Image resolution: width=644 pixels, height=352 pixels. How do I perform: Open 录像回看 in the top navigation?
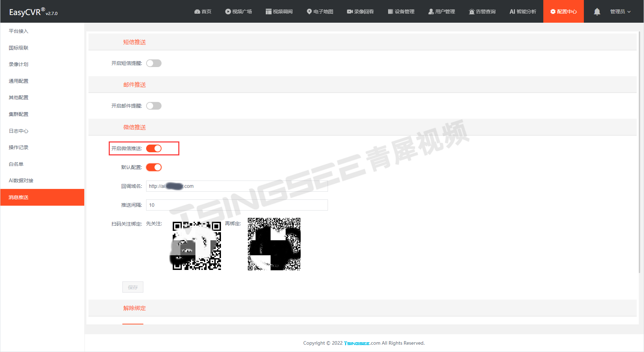pyautogui.click(x=360, y=12)
